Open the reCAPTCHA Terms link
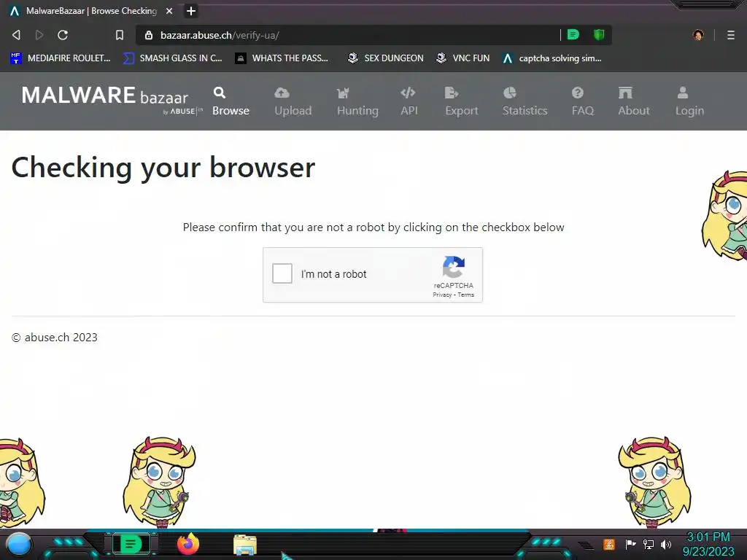This screenshot has height=560, width=747. point(466,295)
